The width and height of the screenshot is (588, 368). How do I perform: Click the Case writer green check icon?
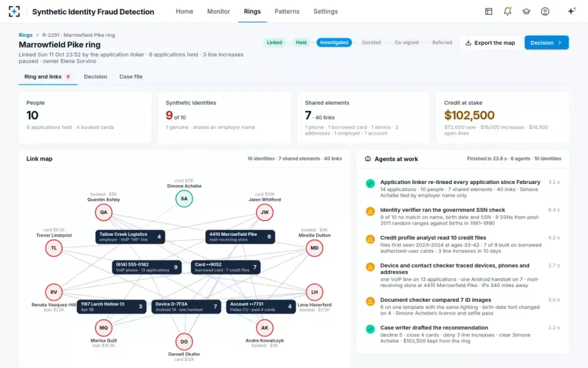[x=370, y=329]
